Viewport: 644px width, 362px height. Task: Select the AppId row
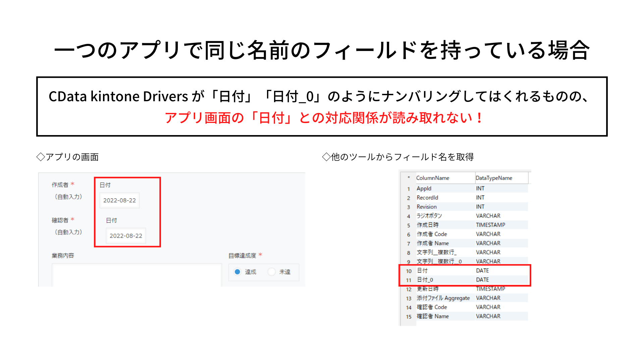point(424,189)
